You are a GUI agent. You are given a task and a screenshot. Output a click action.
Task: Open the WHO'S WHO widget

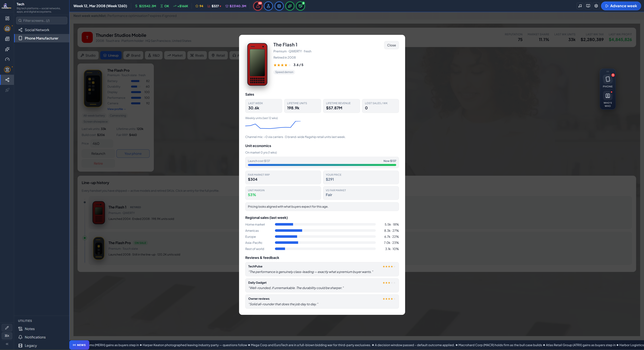coord(607,99)
